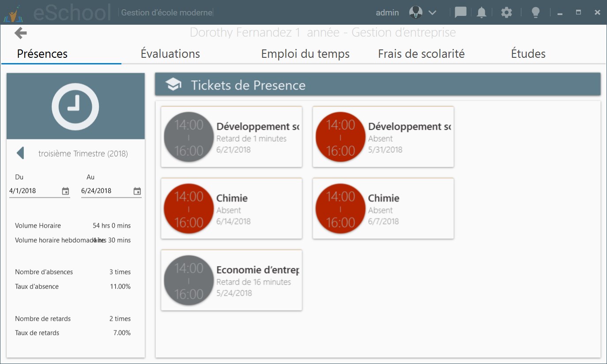Click Gestion d'école moderne subtitle
607x364 pixels.
click(x=167, y=13)
